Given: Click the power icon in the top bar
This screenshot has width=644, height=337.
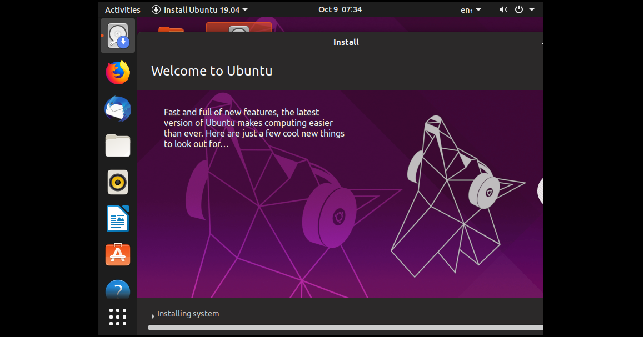Looking at the screenshot, I should coord(518,9).
